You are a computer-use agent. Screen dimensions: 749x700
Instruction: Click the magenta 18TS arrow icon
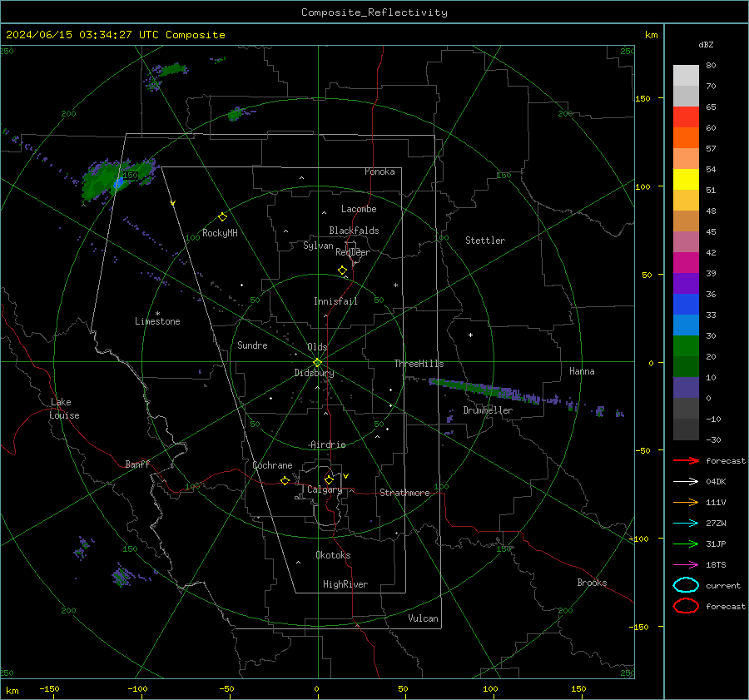pyautogui.click(x=686, y=565)
